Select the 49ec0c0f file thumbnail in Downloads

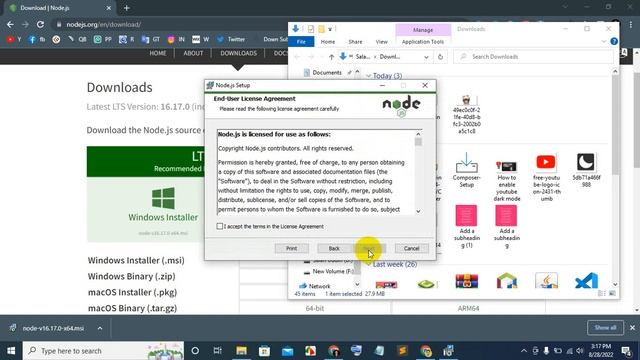467,114
